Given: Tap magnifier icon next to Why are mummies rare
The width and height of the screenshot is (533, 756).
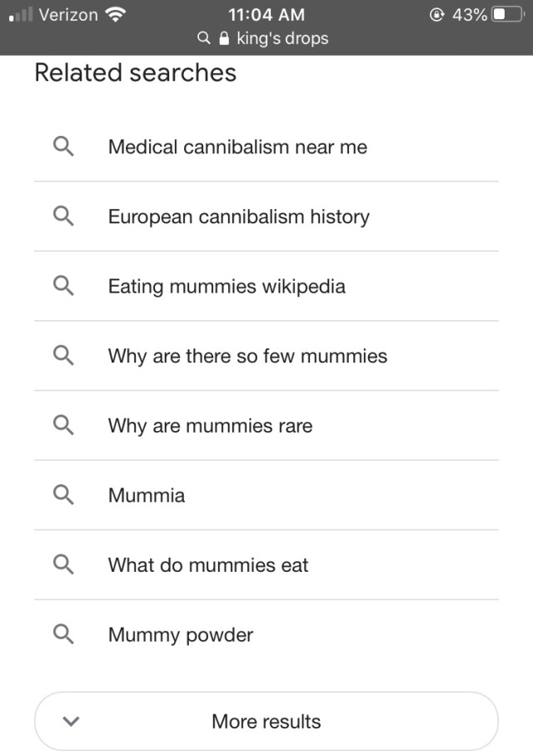Looking at the screenshot, I should pos(63,425).
